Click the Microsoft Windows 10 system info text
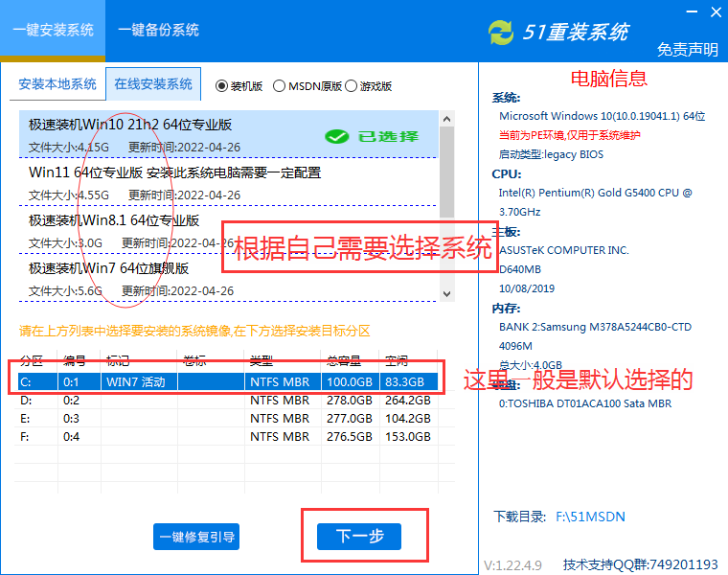 tap(603, 116)
